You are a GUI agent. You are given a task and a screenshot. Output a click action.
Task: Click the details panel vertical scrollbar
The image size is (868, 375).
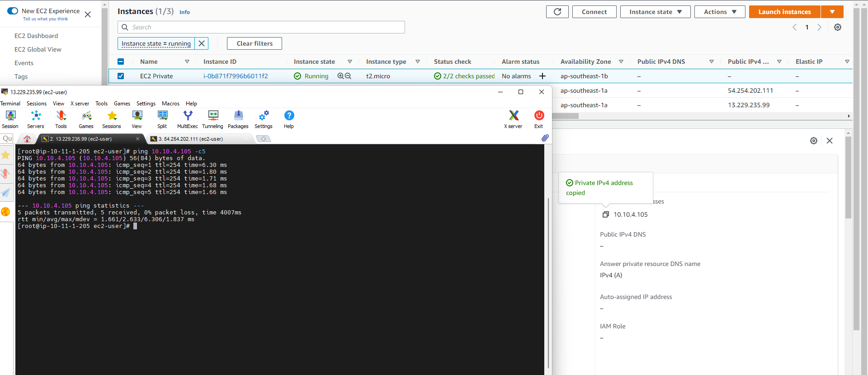848,177
